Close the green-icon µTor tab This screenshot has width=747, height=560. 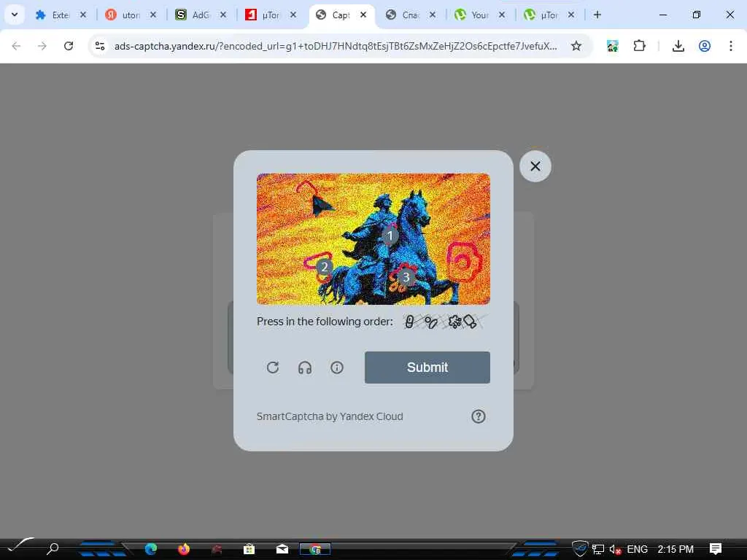click(x=571, y=15)
